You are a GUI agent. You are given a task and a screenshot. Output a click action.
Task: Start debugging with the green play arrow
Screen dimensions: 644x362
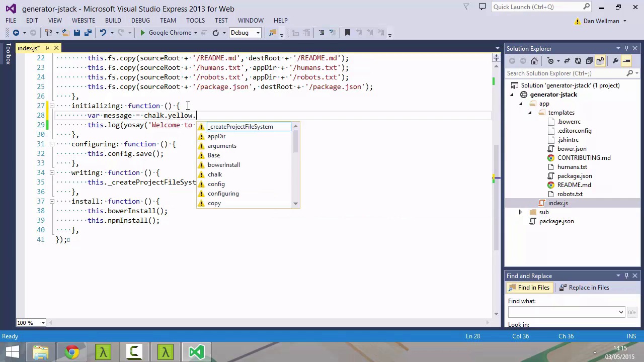click(142, 33)
